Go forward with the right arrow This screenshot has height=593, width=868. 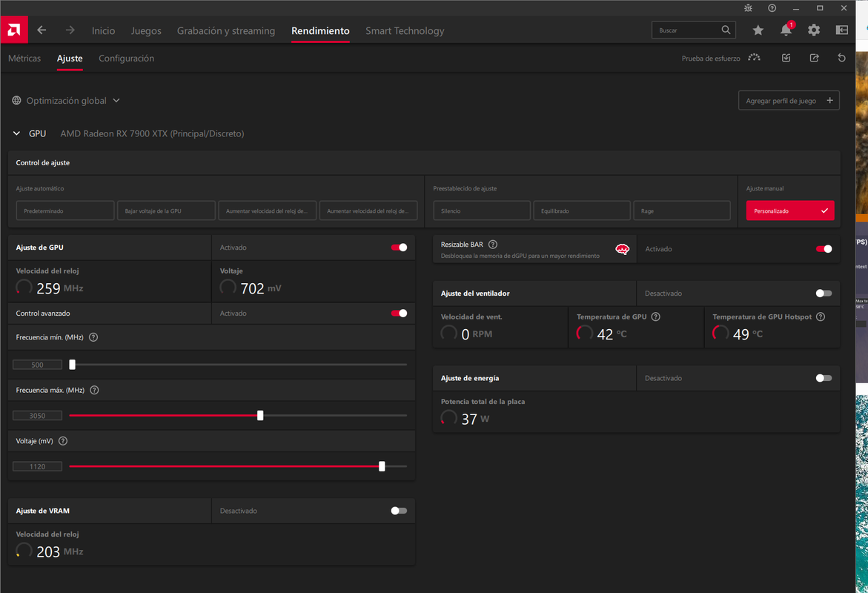70,30
